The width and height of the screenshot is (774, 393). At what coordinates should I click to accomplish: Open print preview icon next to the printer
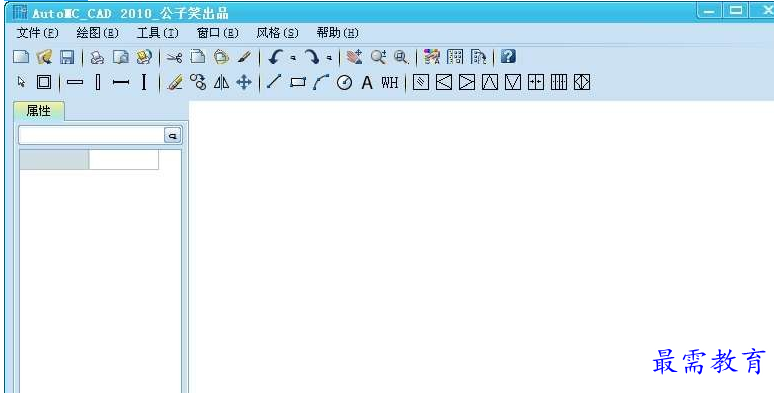120,57
